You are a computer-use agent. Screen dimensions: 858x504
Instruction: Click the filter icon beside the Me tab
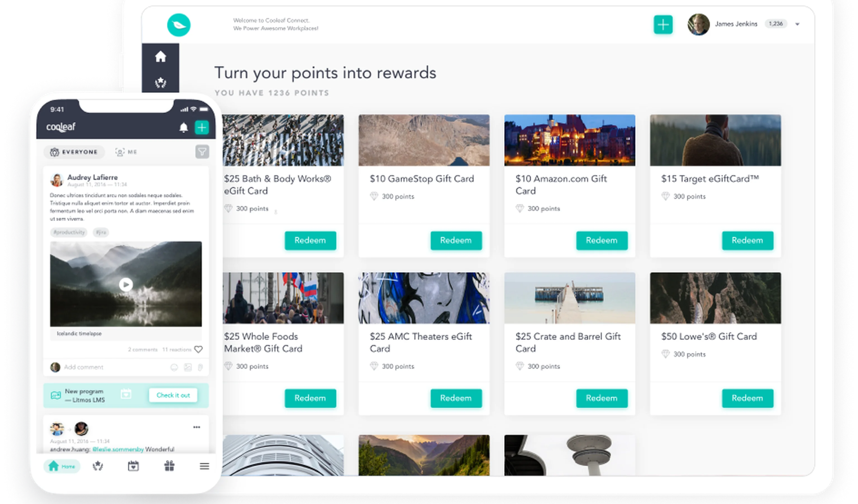202,152
